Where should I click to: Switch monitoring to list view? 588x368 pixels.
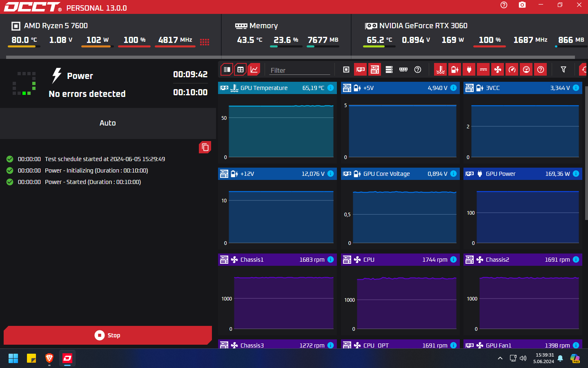(x=227, y=70)
